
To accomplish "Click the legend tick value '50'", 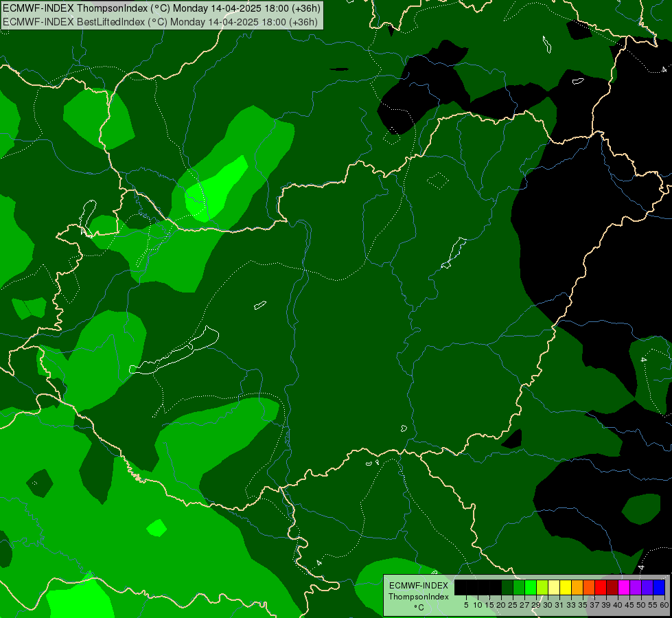I will [x=640, y=605].
